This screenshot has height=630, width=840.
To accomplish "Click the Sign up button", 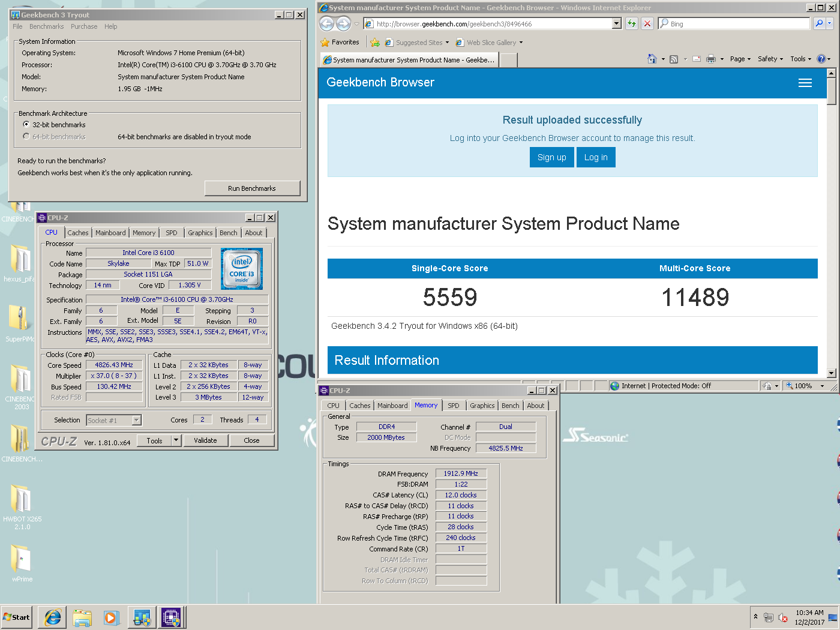I will (x=551, y=157).
